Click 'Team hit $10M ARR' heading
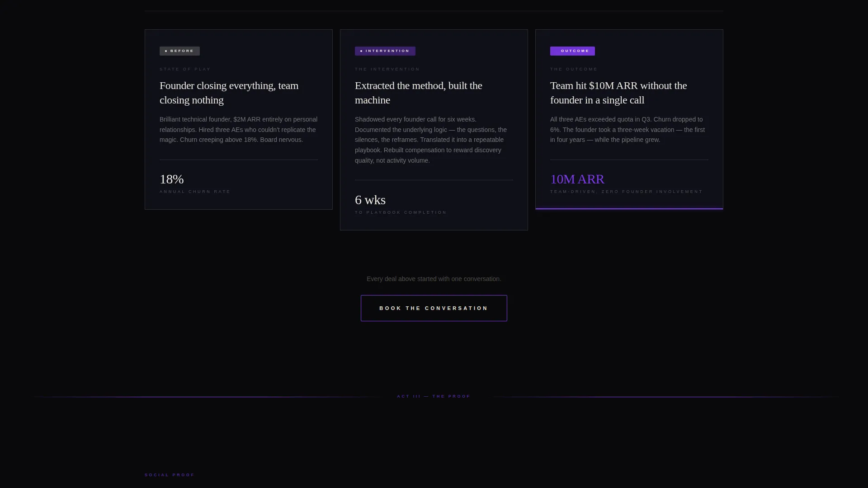 point(618,93)
